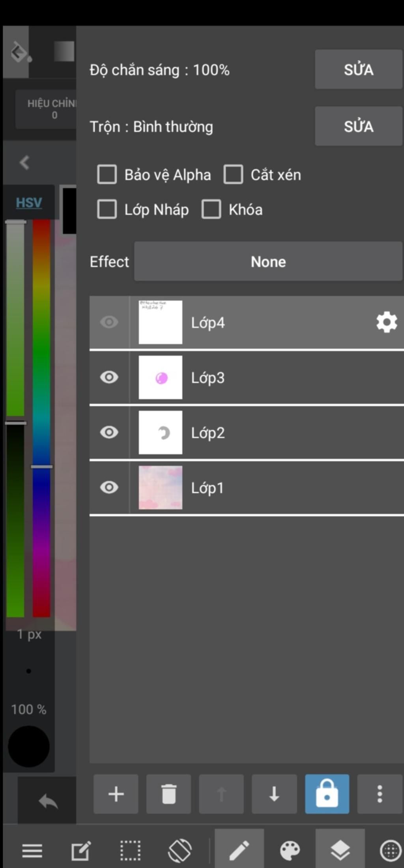This screenshot has width=404, height=868.
Task: Select the pencil brush tool
Action: click(239, 850)
